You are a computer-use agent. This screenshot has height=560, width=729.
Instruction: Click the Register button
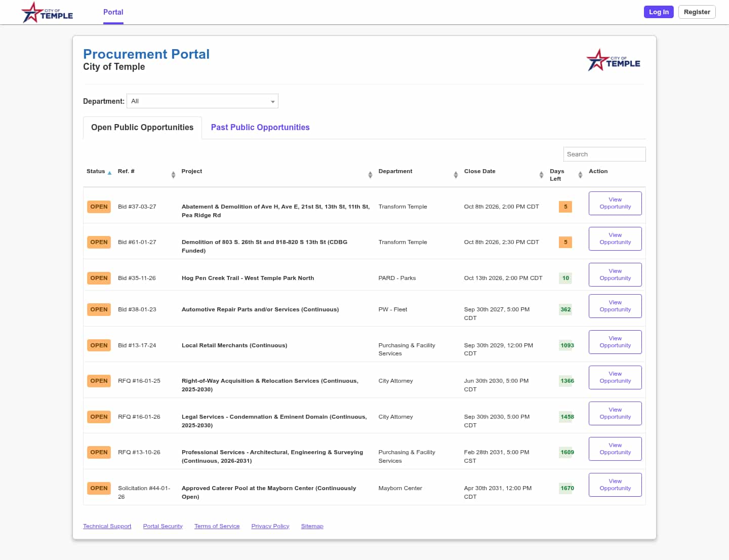697,12
